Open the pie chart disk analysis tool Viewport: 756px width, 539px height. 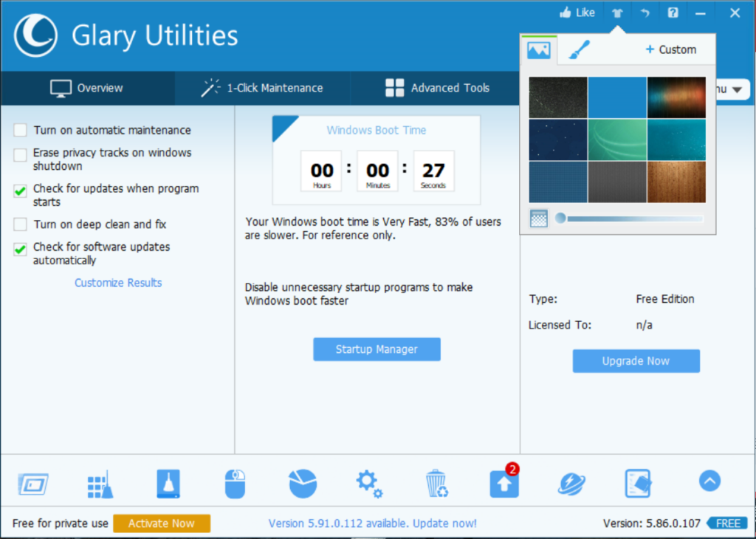[x=302, y=483]
